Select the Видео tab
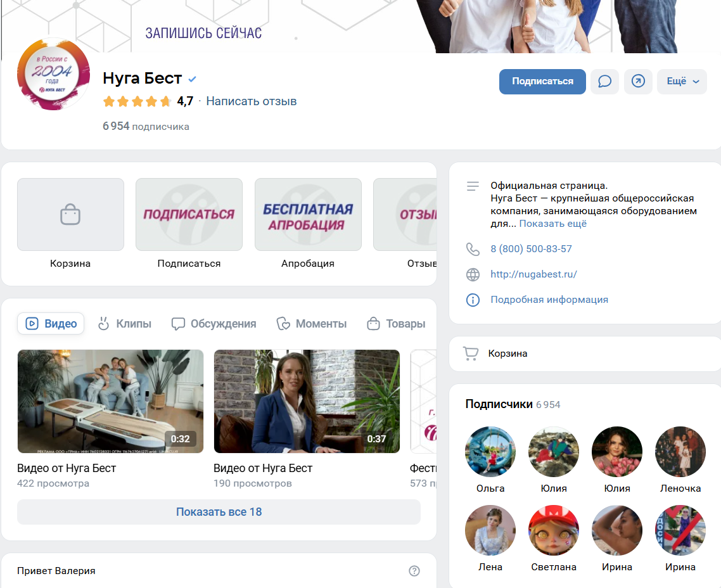The width and height of the screenshot is (721, 588). click(x=51, y=324)
